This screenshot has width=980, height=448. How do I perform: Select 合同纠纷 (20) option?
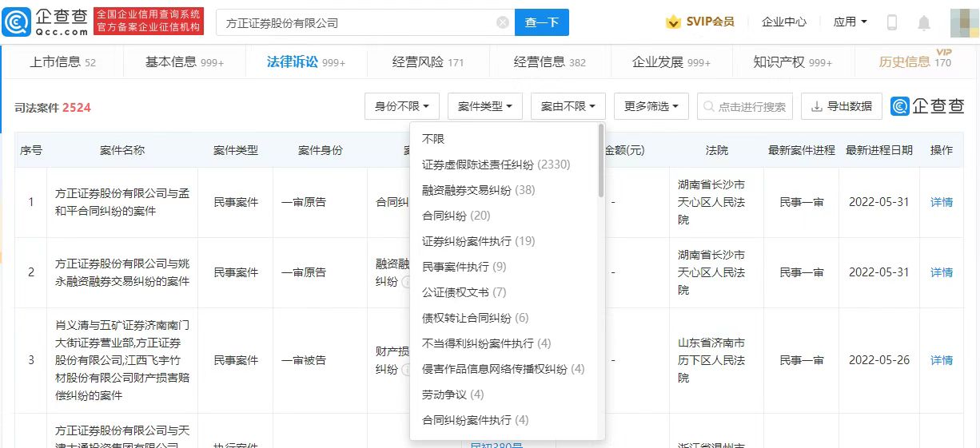click(504, 216)
